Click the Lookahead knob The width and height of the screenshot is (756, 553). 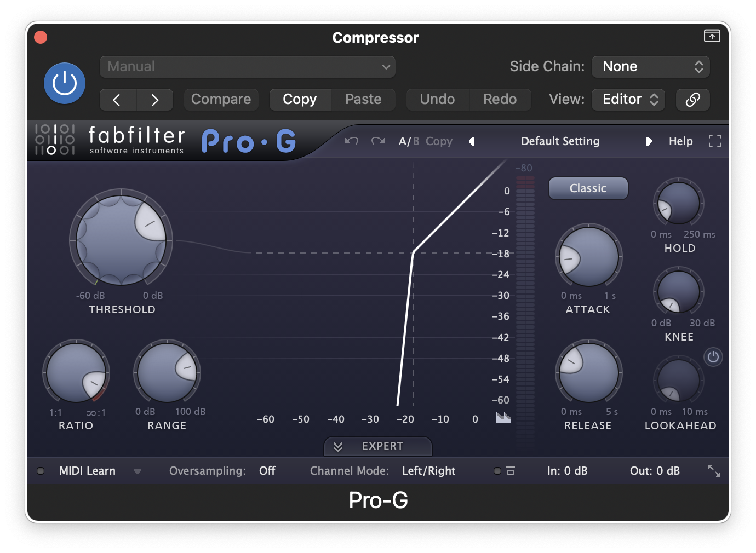click(x=679, y=380)
